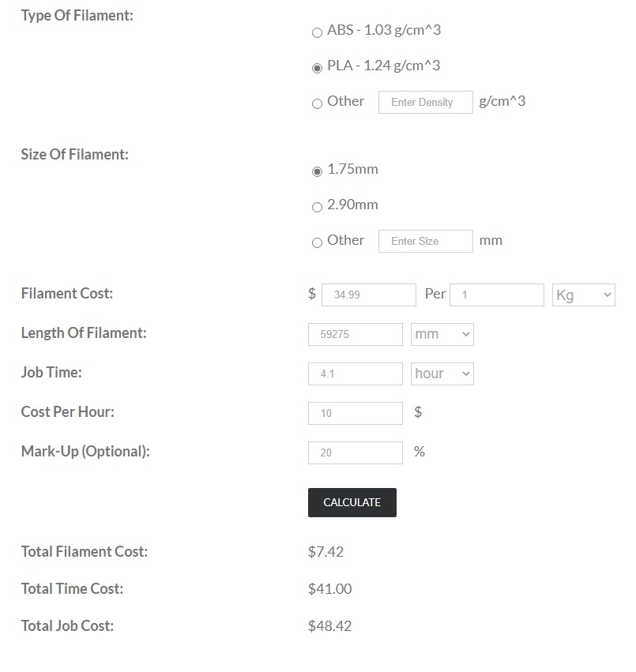
Task: Choose the Other filament type option
Action: coord(318,103)
